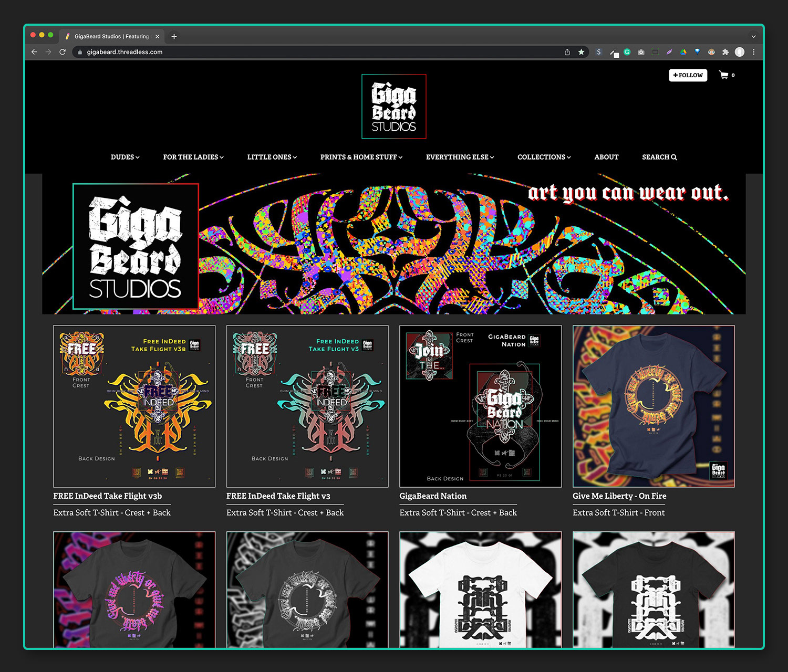Open the white shirt with black design

(x=481, y=590)
